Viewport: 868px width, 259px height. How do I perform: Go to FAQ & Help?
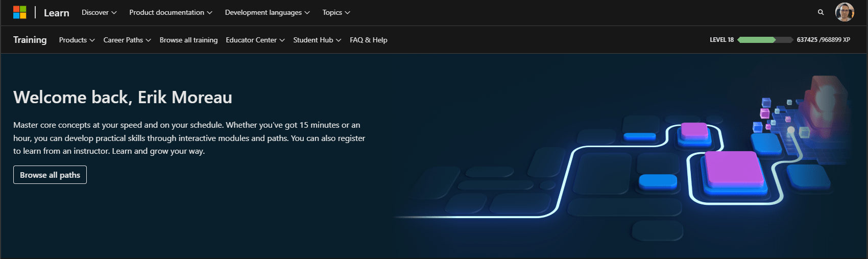pyautogui.click(x=368, y=40)
